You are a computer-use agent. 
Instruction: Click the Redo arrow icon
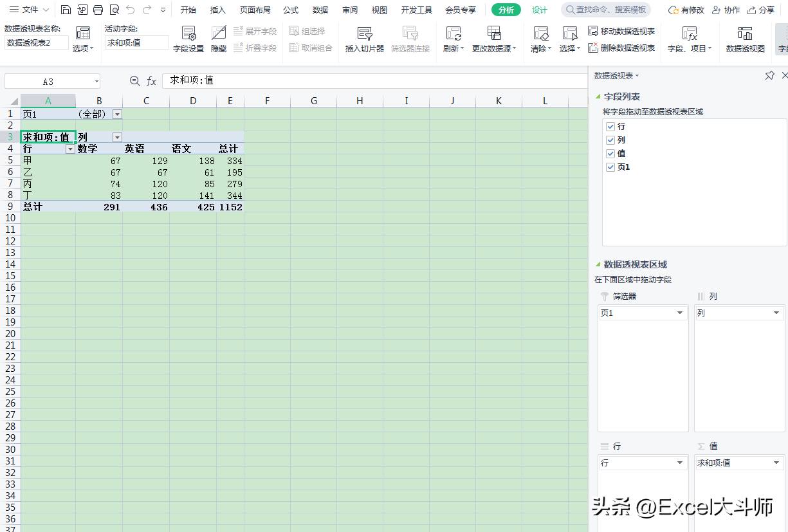pyautogui.click(x=147, y=10)
